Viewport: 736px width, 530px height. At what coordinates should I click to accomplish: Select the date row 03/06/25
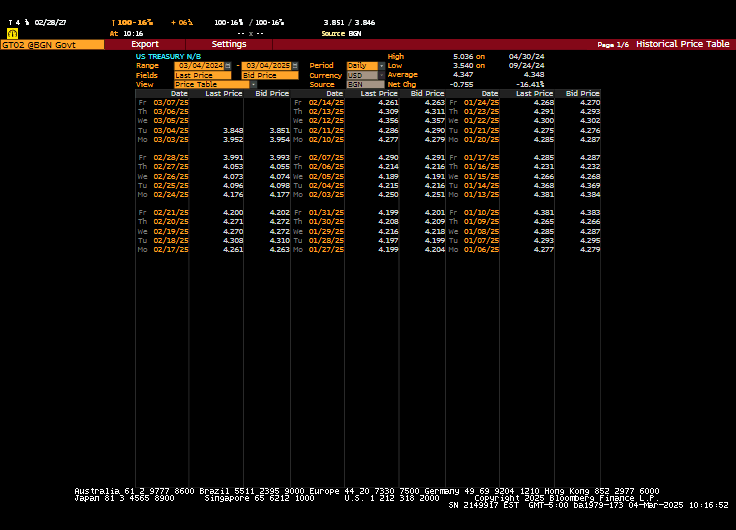click(x=171, y=112)
